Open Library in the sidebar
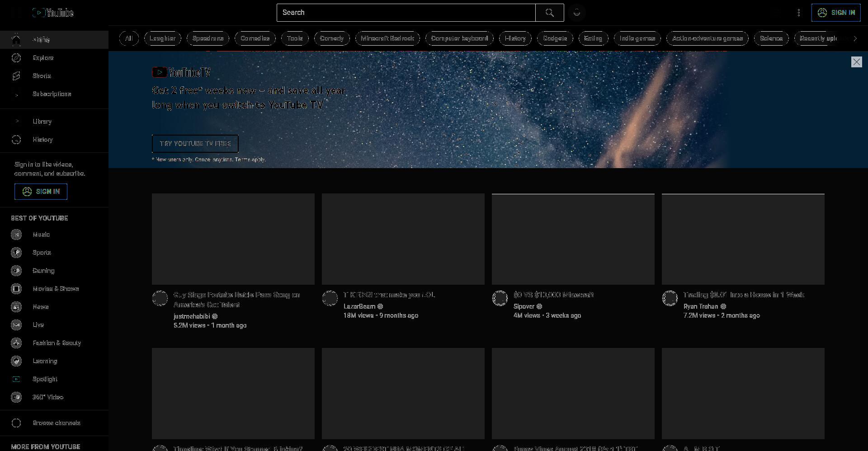This screenshot has width=868, height=451. coord(54,122)
